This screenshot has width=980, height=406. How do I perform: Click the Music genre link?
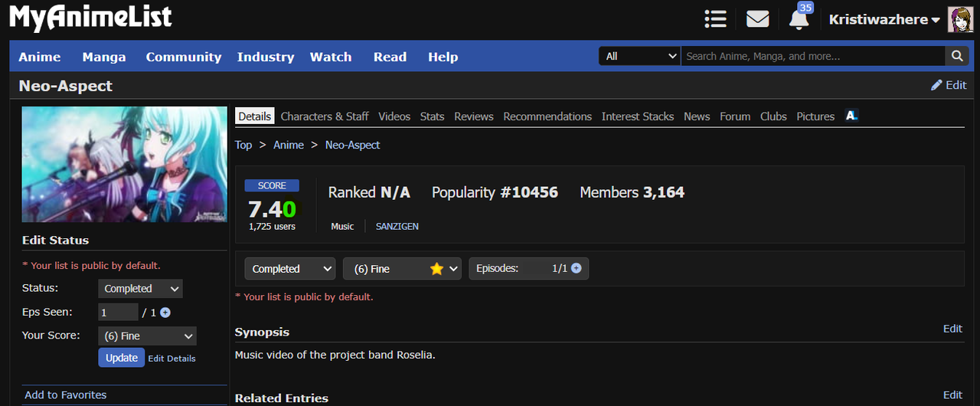coord(342,227)
